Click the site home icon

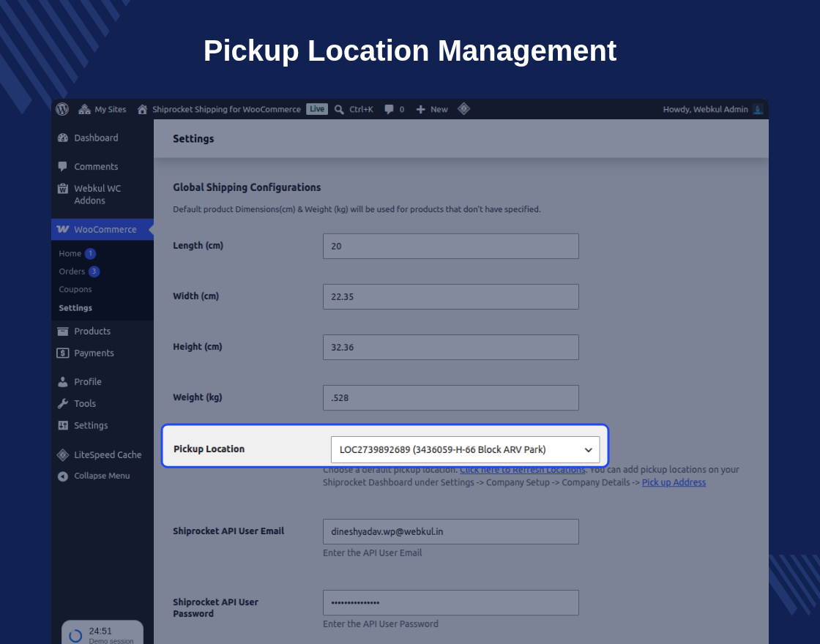(142, 109)
